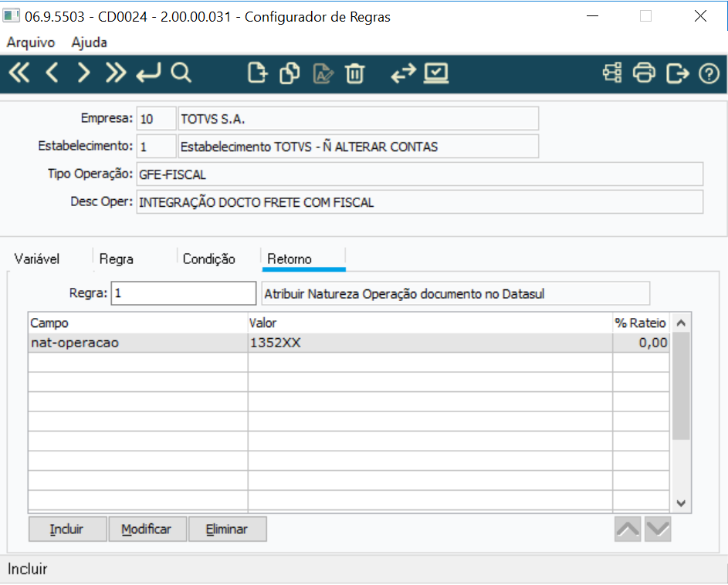This screenshot has height=585, width=728.
Task: Click the table vertical scrollbar thumb
Action: (681, 386)
